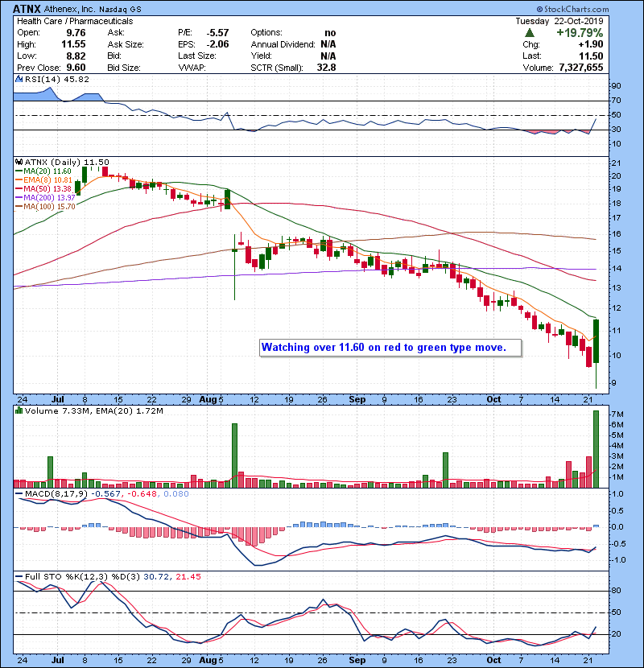The height and width of the screenshot is (668, 644).
Task: Click the Aug 8 green volume spike bar
Action: click(234, 456)
